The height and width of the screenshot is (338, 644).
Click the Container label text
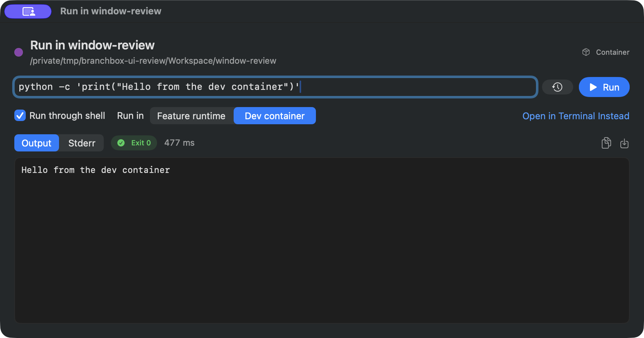point(613,52)
